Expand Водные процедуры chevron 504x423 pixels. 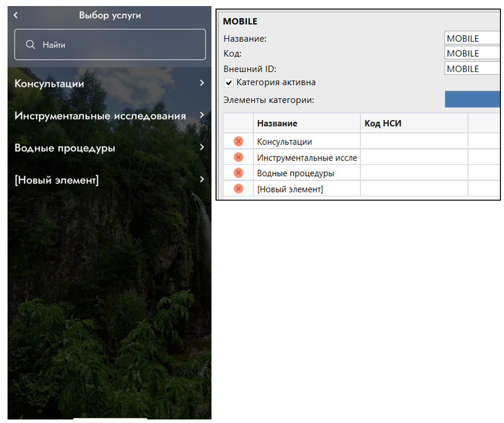click(x=201, y=147)
